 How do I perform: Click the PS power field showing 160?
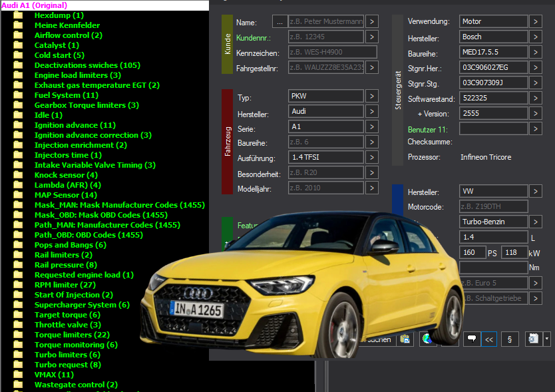[472, 252]
